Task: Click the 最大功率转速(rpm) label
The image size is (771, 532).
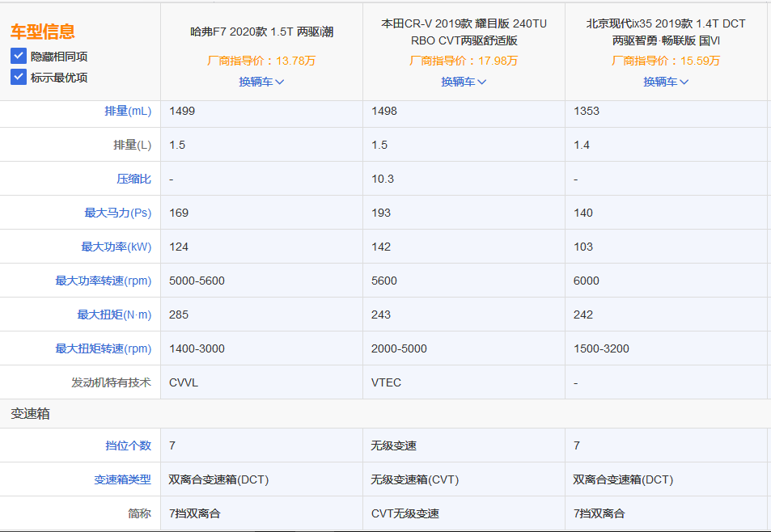Action: point(104,281)
